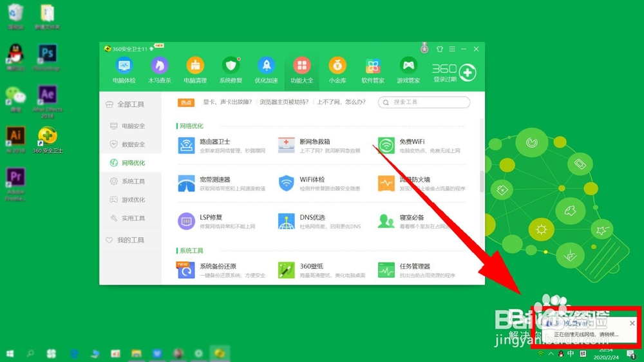Select 数据安全 category
This screenshot has width=644, height=362.
pyautogui.click(x=130, y=145)
